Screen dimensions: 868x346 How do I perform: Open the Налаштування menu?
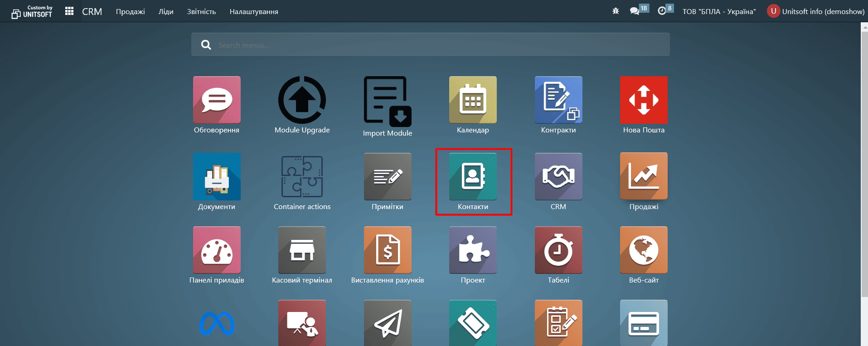click(x=254, y=12)
